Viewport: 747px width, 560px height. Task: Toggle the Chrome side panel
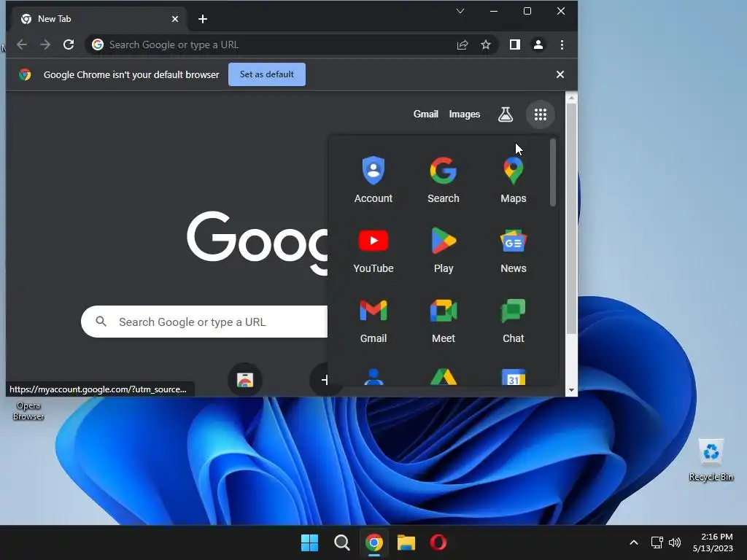(x=514, y=44)
